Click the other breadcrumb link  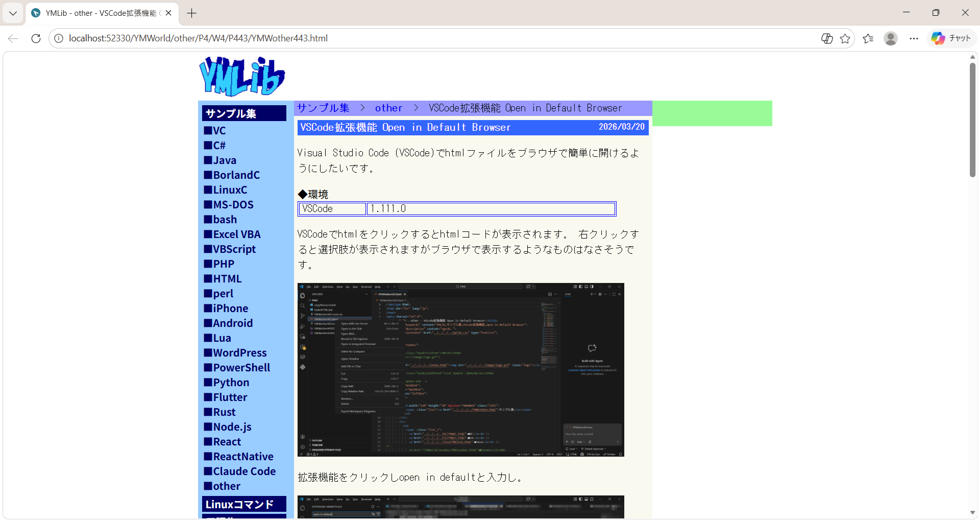click(x=388, y=108)
